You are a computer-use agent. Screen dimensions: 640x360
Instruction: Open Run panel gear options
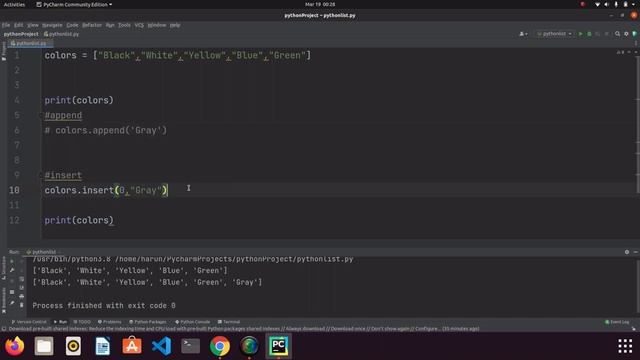pyautogui.click(x=627, y=252)
